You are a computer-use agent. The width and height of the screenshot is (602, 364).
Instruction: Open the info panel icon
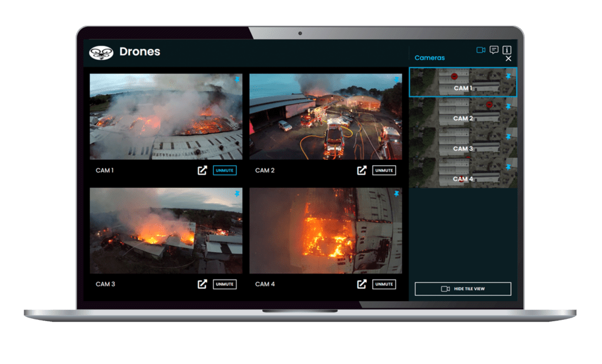[x=507, y=50]
